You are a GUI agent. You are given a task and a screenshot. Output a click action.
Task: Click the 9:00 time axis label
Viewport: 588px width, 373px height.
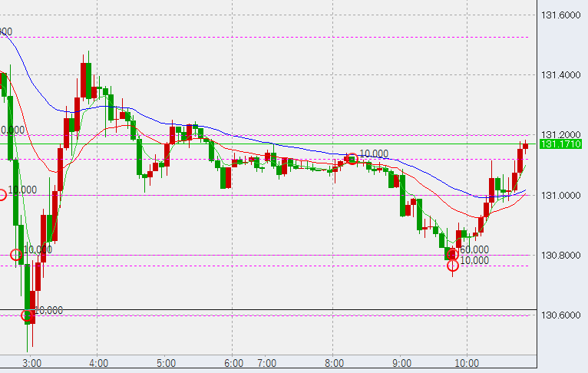pos(400,362)
